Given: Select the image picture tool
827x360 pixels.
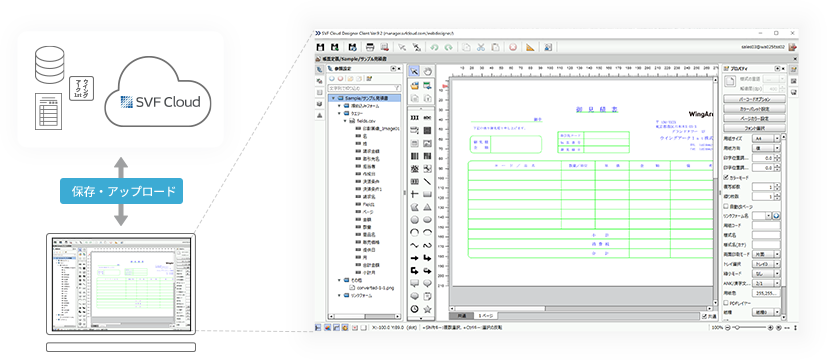Looking at the screenshot, I should pos(428,143).
